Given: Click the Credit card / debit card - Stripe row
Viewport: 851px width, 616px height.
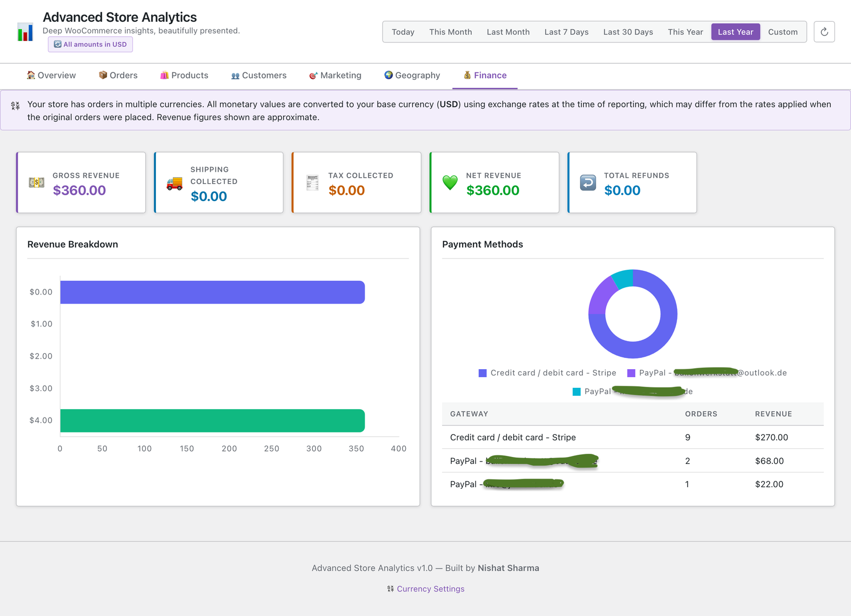Looking at the screenshot, I should coord(633,437).
